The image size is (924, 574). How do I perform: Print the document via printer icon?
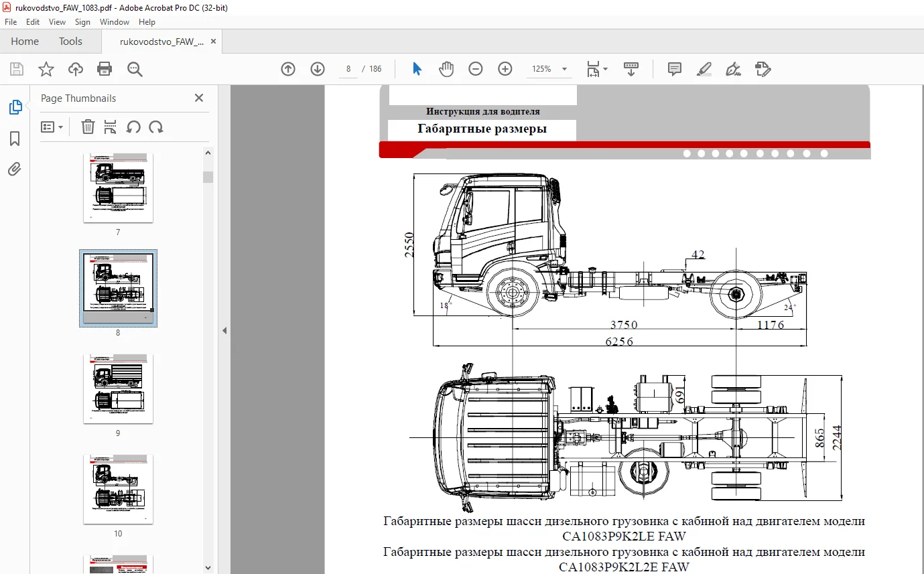coord(105,69)
